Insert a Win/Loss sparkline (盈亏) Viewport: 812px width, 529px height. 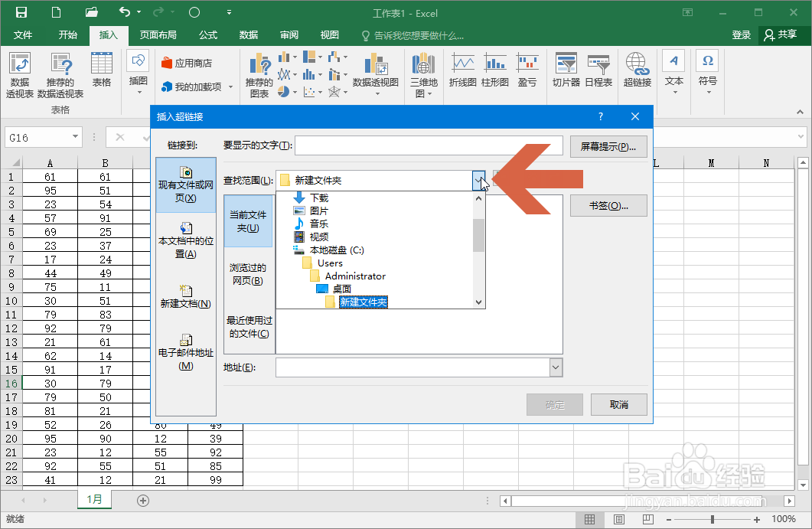click(x=527, y=70)
